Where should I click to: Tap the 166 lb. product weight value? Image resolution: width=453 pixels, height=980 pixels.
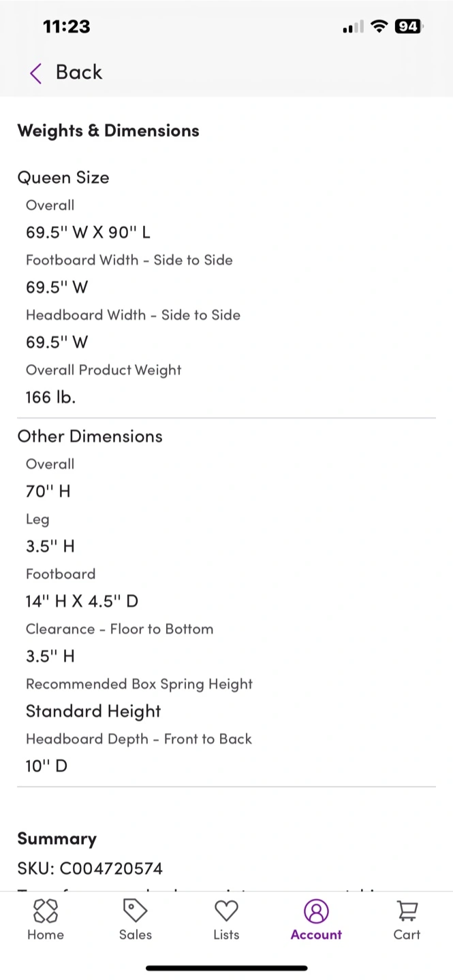pyautogui.click(x=50, y=397)
